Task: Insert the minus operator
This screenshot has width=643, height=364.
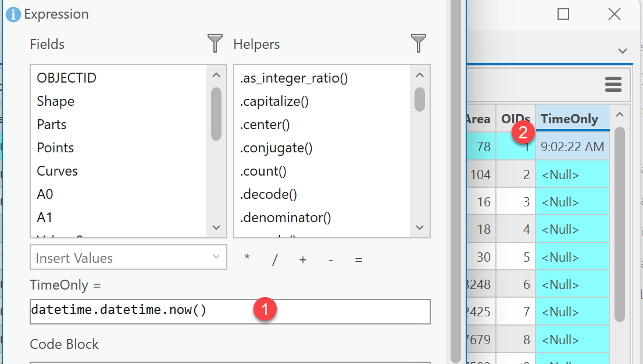Action: (331, 259)
